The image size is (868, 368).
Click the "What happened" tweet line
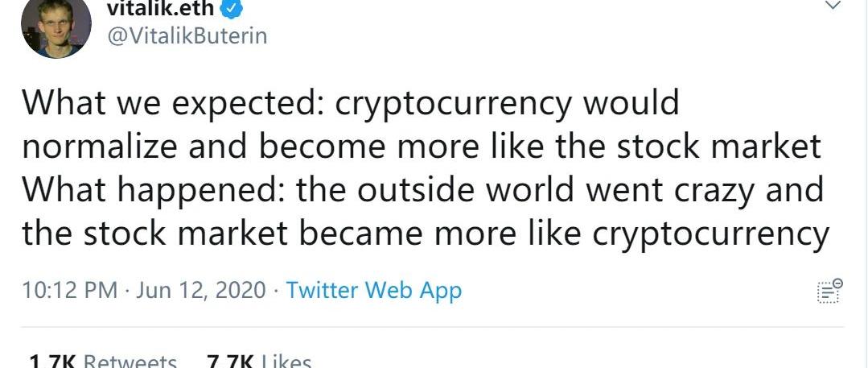click(423, 190)
